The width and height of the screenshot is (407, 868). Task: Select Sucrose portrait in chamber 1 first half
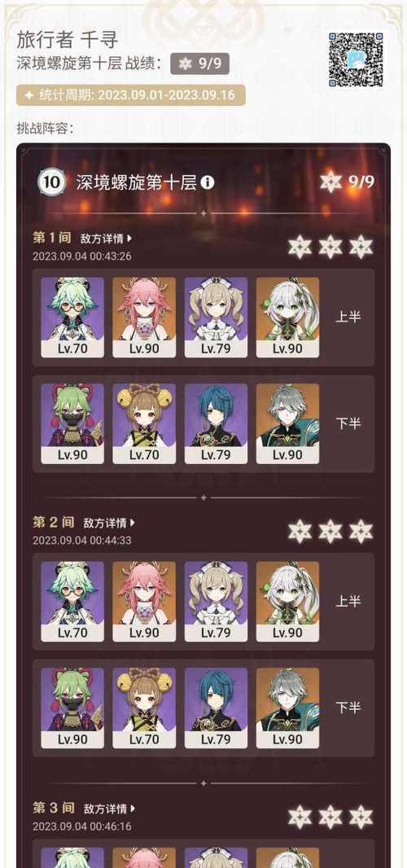click(x=72, y=318)
